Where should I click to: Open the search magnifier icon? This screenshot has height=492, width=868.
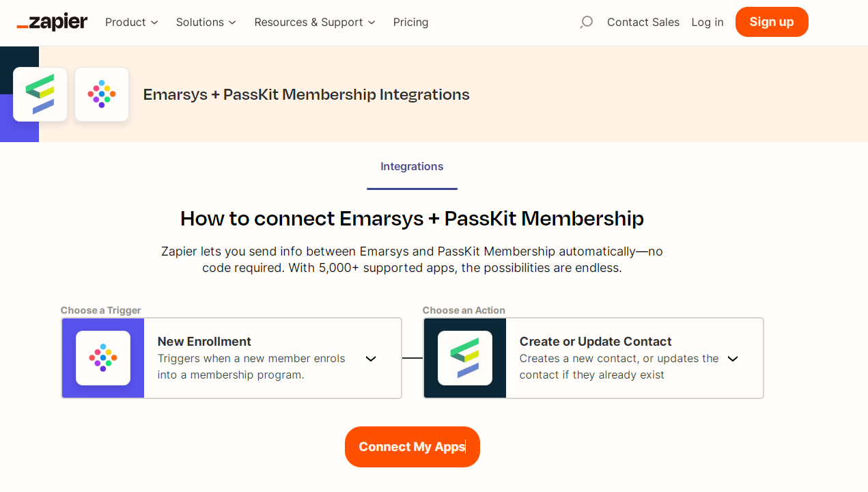pos(586,22)
